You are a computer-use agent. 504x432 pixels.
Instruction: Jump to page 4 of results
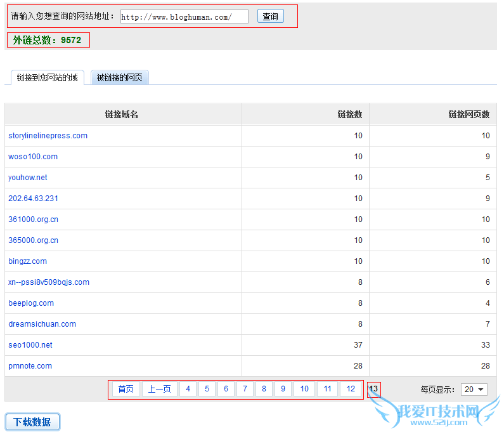(188, 389)
